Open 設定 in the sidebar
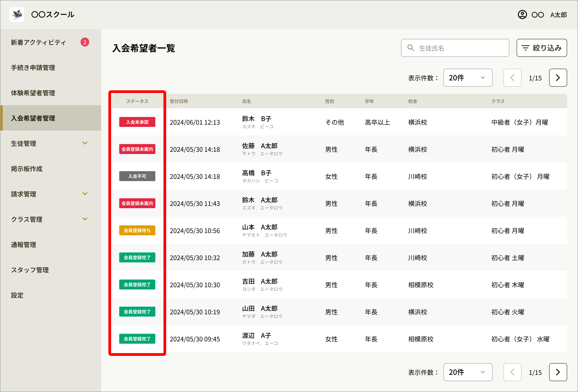The image size is (578, 392). [51, 295]
